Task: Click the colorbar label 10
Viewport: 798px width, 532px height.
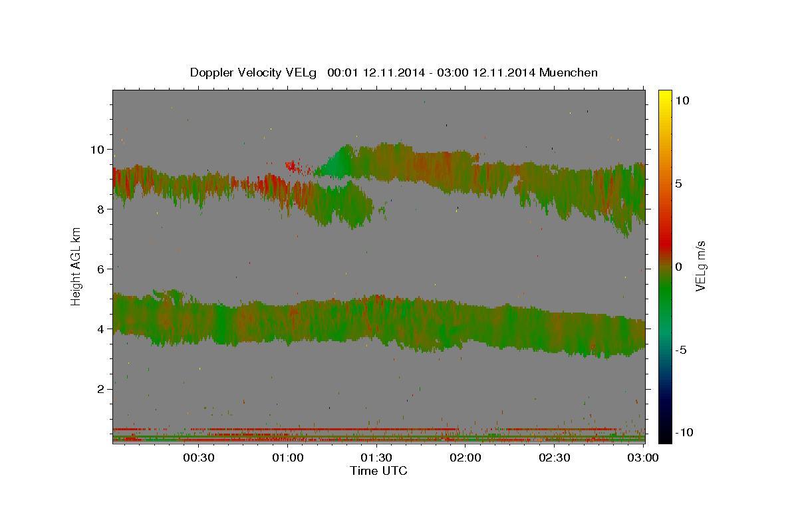Action: point(682,100)
